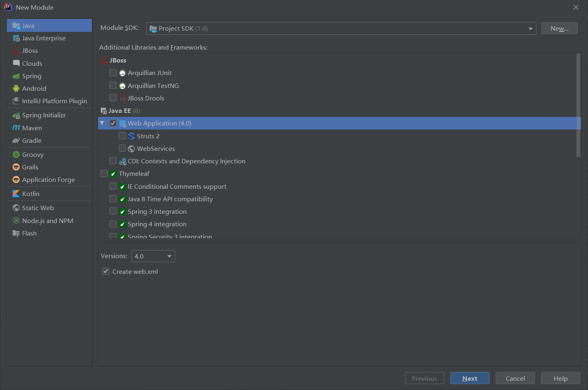Click the Help button
The image size is (588, 390).
pos(561,378)
